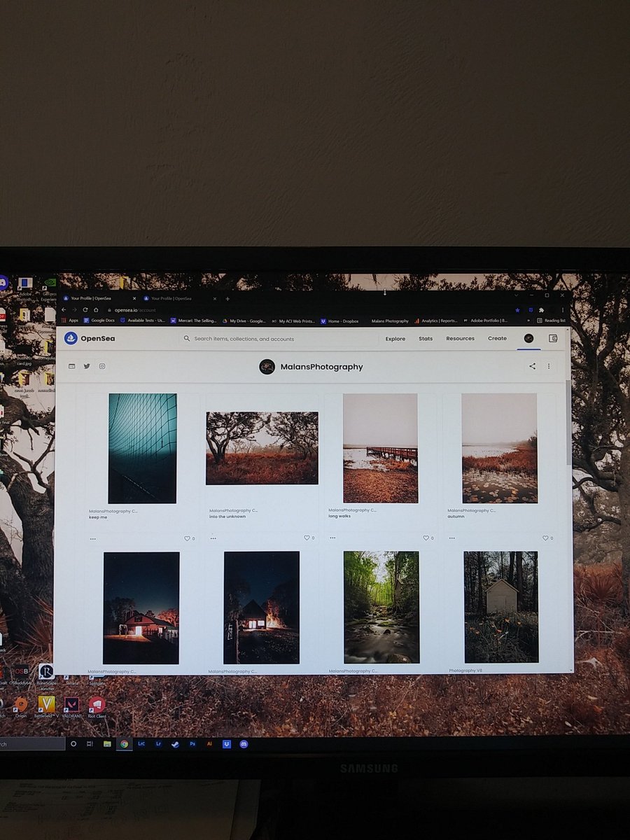Screen dimensions: 630x840
Task: Open the 'keep me' teal net photo
Action: (143, 448)
